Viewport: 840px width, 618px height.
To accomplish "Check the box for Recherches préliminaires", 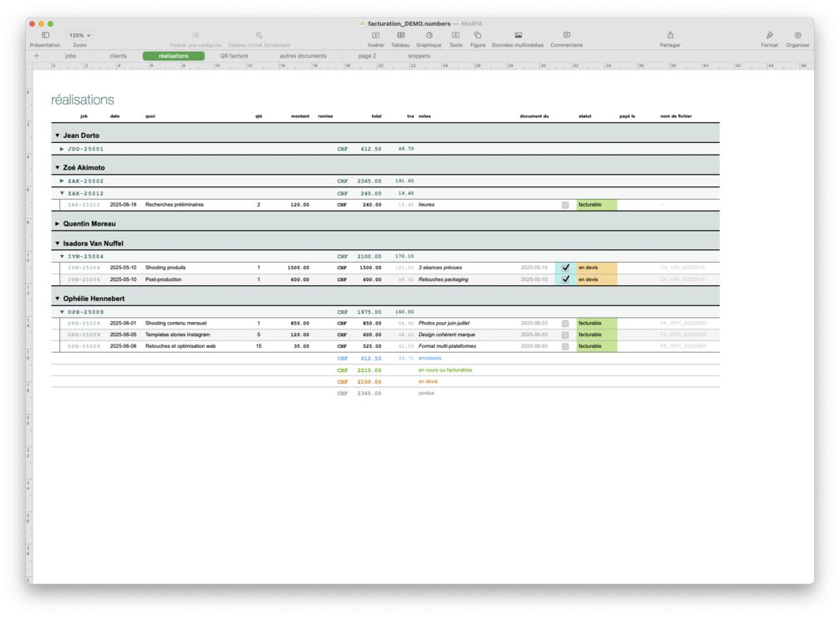I will 565,205.
